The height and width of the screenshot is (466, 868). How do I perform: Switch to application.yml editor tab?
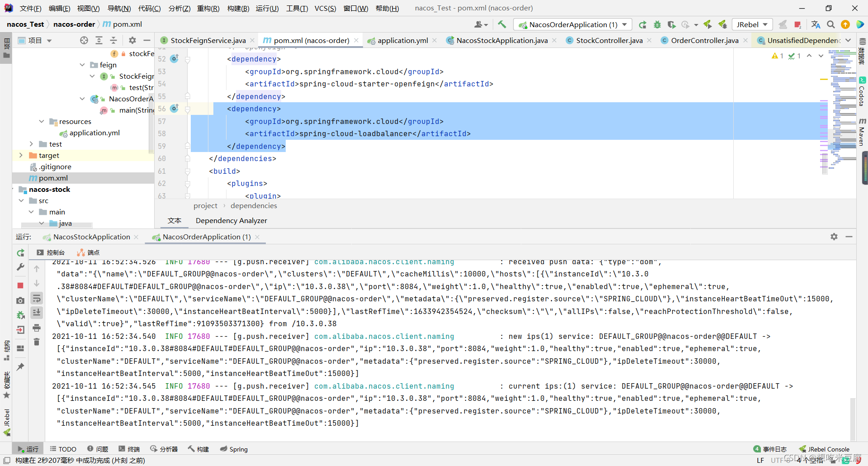[x=402, y=40]
